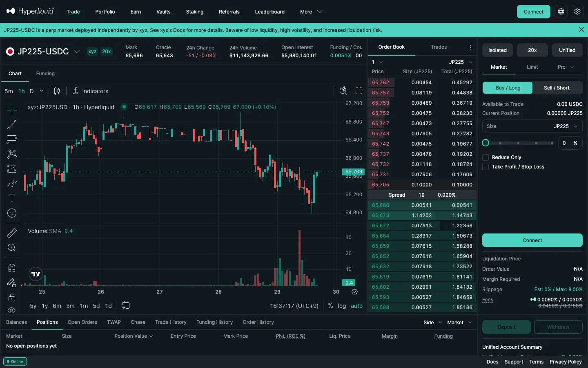
Task: Select the Sell / Short button
Action: (x=557, y=88)
